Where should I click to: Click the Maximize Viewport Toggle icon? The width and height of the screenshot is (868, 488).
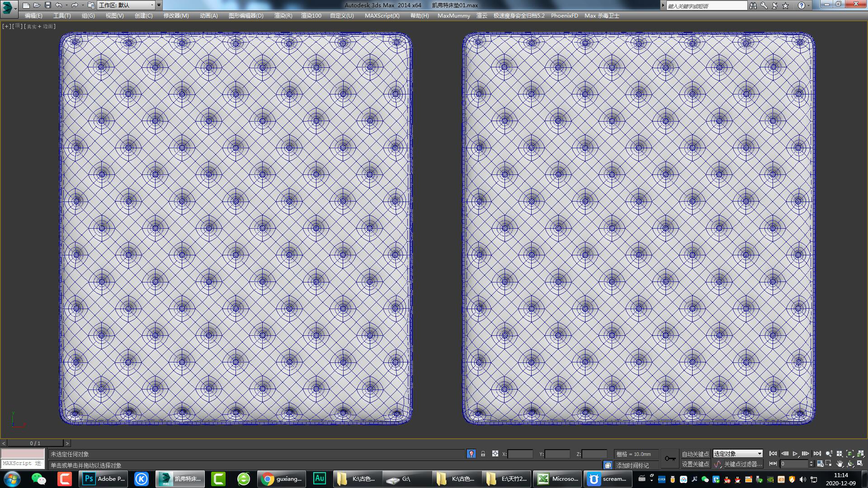pos(860,464)
